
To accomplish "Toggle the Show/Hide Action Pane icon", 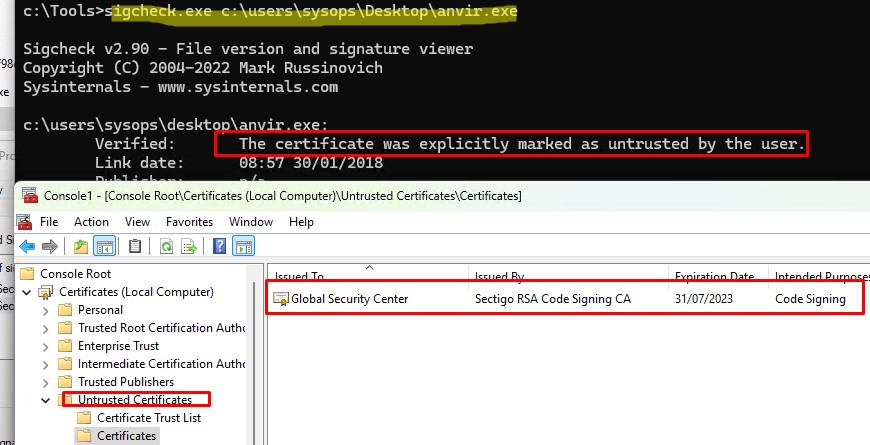I will coord(243,246).
